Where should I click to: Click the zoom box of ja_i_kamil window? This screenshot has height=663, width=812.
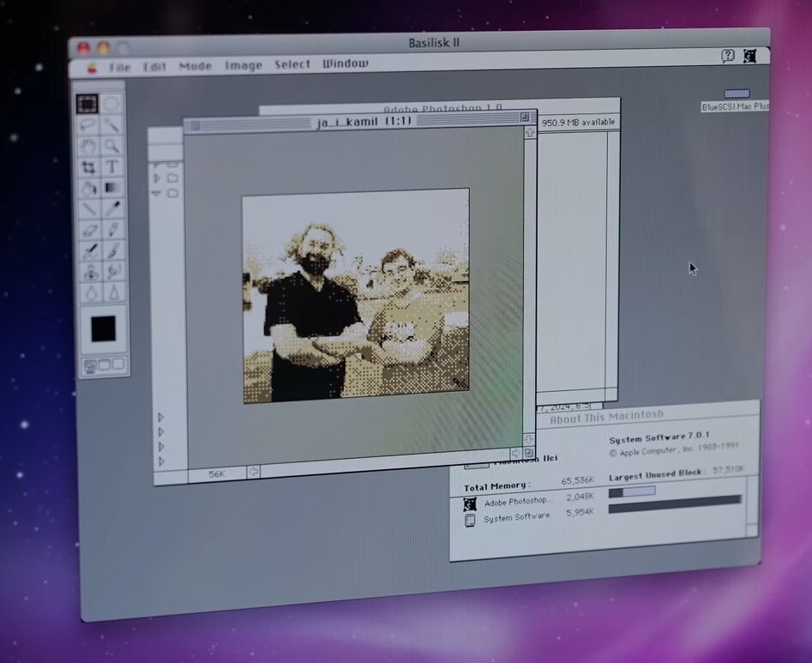(525, 118)
